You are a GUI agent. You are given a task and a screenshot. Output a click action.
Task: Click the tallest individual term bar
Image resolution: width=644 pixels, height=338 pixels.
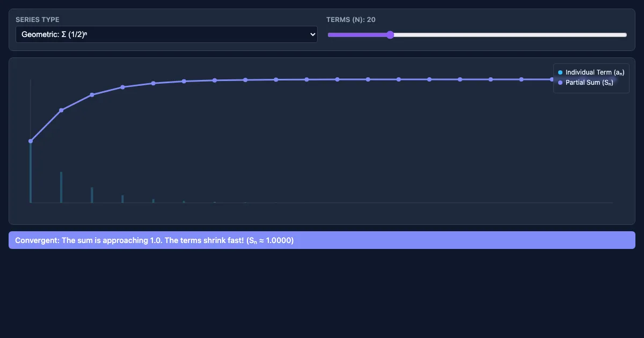coord(31,172)
